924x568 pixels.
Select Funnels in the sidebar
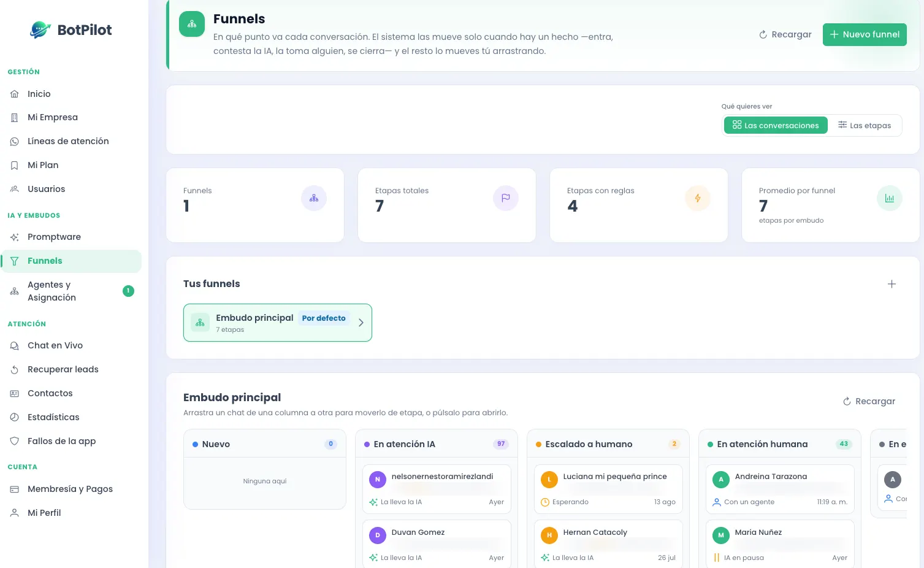pos(71,261)
